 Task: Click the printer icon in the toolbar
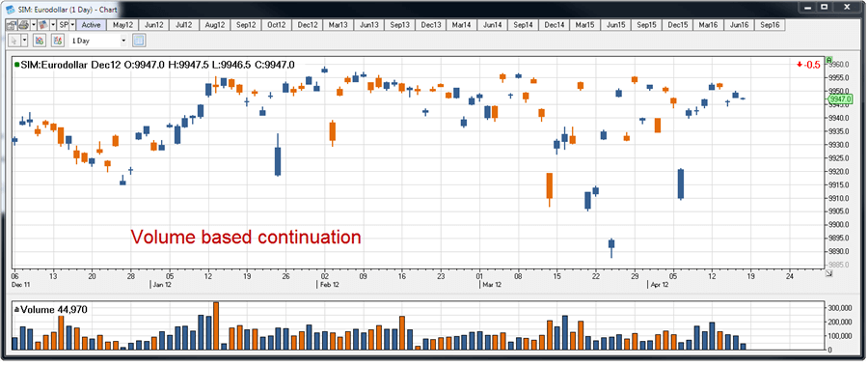point(24,25)
